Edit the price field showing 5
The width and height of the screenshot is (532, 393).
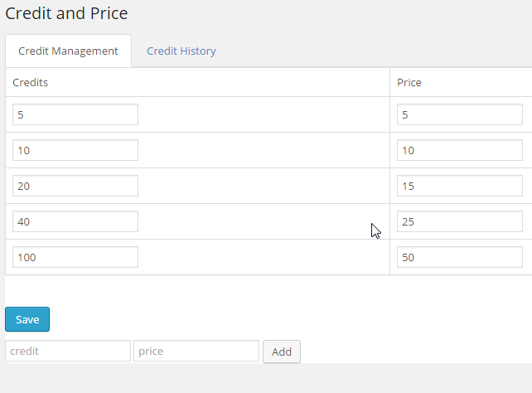click(460, 114)
